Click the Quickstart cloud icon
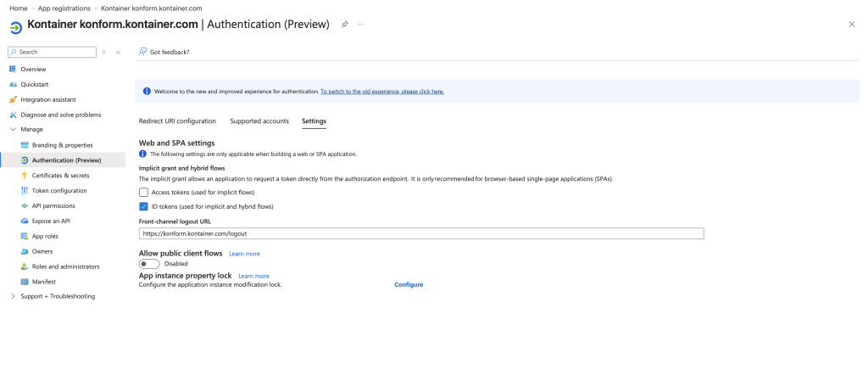Viewport: 868px width, 387px height. [14, 84]
